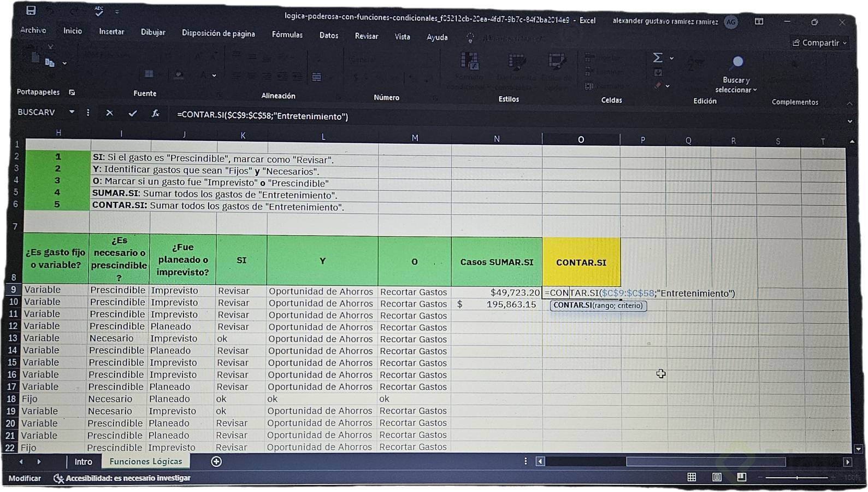Open the Name Box dropdown arrow
Screen dimensions: 868x492
(x=72, y=112)
